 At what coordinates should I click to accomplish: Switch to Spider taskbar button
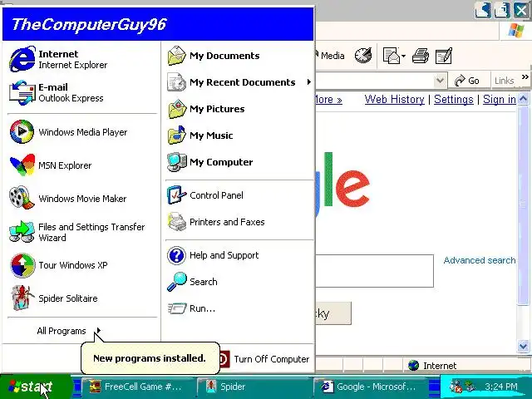click(254, 387)
